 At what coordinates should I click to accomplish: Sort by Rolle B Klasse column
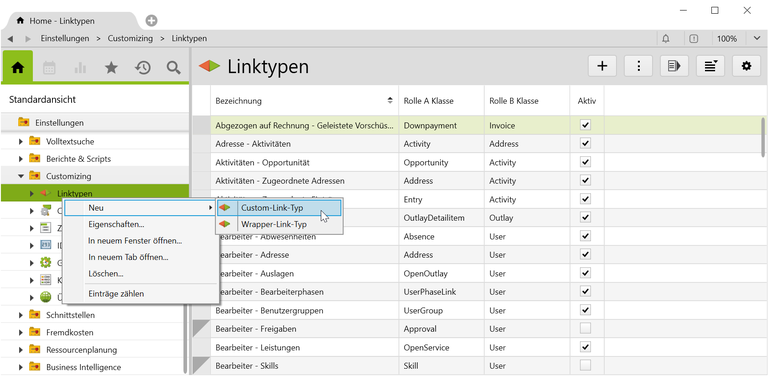click(527, 101)
